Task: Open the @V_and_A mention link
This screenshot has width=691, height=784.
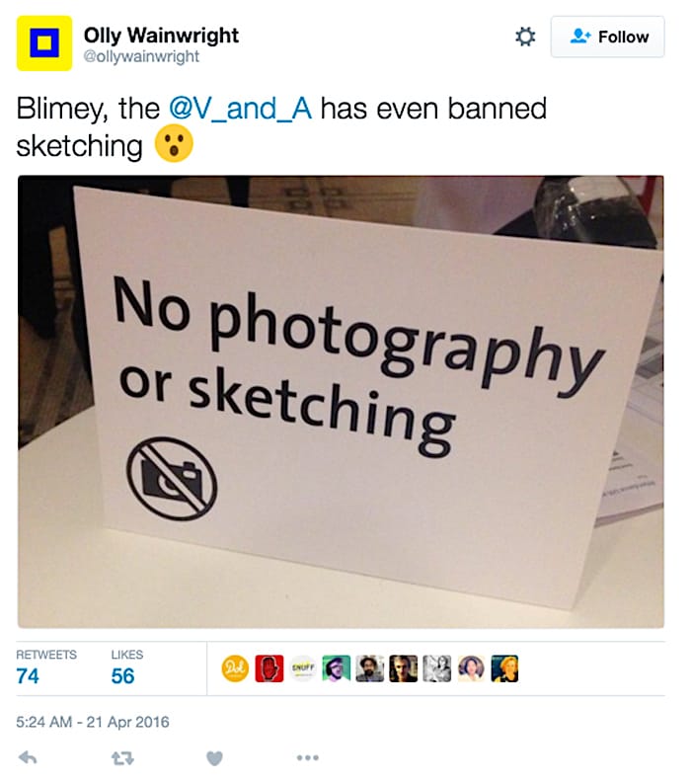Action: coord(241,109)
